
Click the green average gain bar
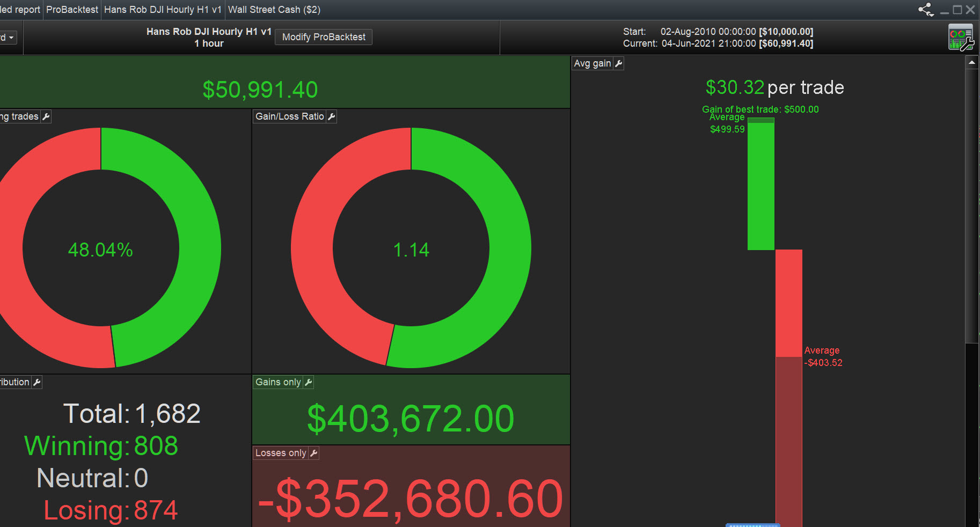[761, 186]
